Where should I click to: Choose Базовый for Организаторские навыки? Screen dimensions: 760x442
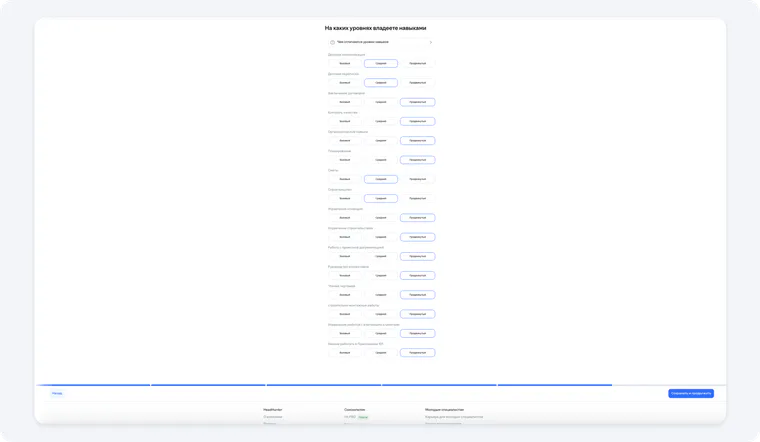point(345,141)
